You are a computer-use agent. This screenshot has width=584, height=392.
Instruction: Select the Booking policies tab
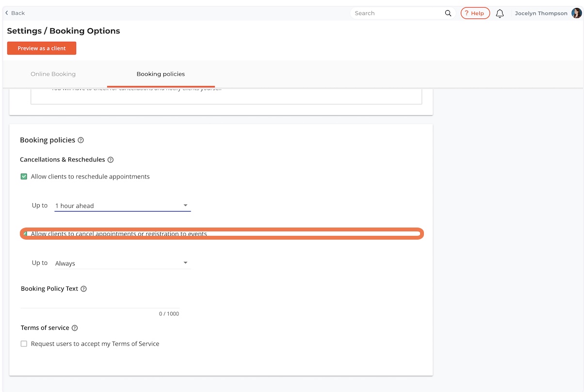point(161,74)
